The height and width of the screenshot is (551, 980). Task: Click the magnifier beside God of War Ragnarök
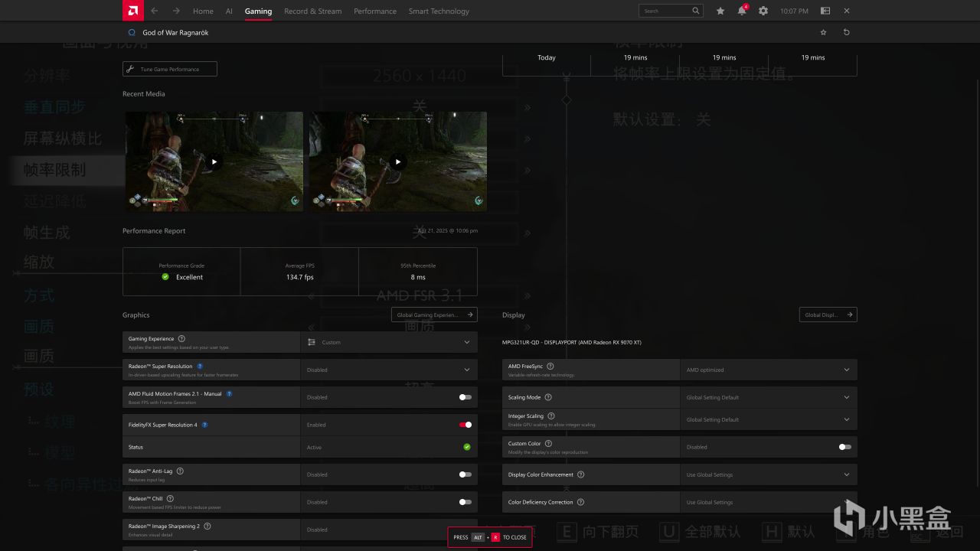click(132, 32)
